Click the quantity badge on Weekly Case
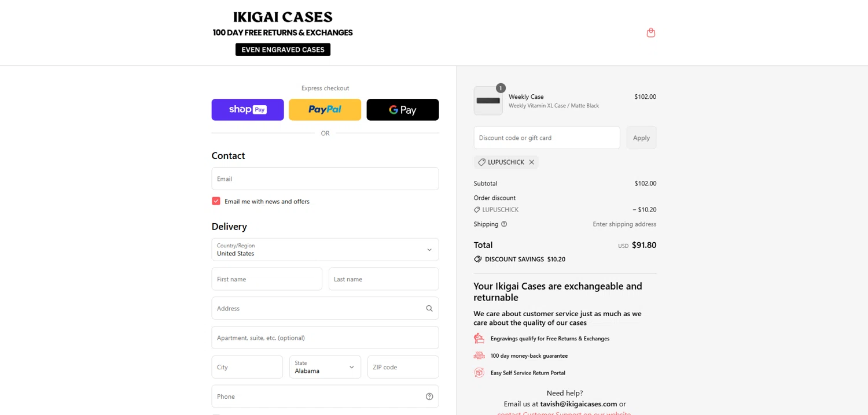The image size is (868, 415). pyautogui.click(x=501, y=88)
